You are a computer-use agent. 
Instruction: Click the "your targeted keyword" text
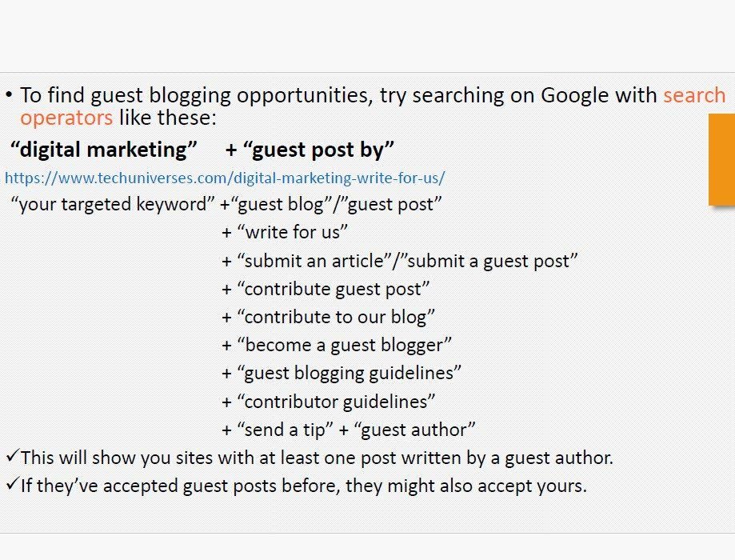tap(113, 205)
